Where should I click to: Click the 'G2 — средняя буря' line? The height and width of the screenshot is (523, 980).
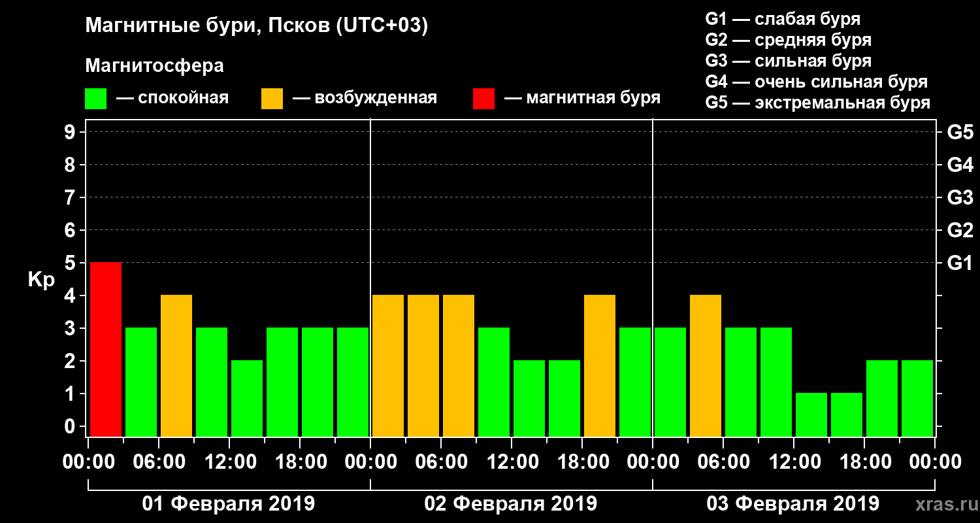[x=788, y=40]
